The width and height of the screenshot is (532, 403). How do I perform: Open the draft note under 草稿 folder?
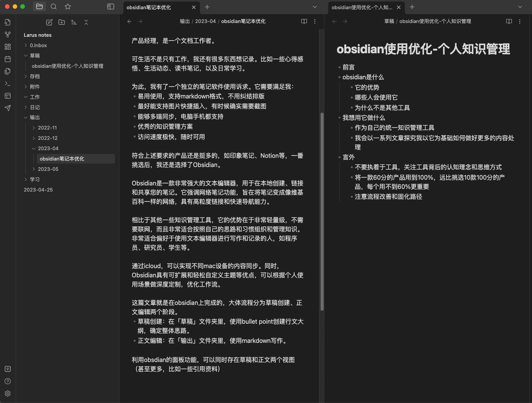[x=67, y=66]
